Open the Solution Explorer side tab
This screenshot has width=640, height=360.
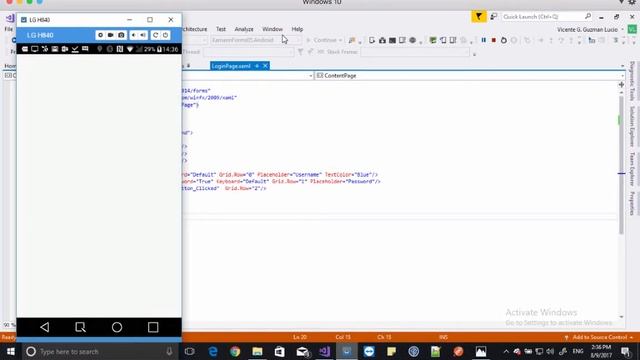coord(631,127)
